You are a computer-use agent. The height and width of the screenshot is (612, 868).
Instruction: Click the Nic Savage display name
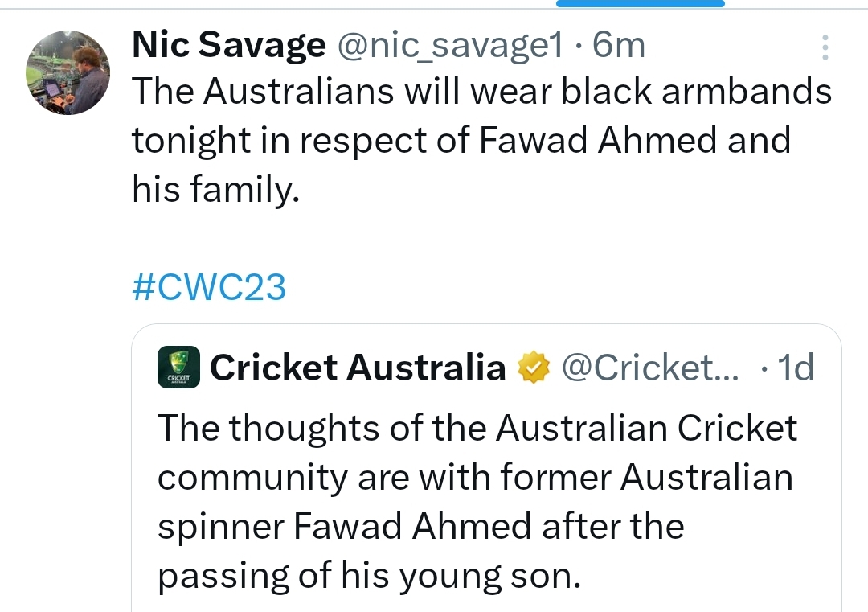228,44
